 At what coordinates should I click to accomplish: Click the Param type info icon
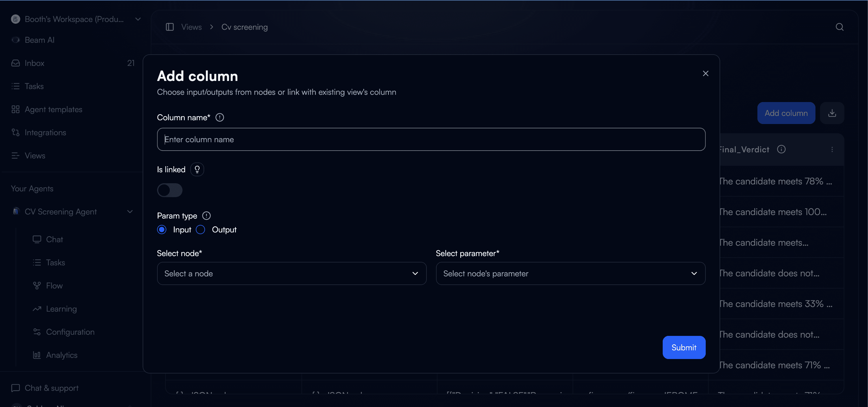tap(206, 215)
